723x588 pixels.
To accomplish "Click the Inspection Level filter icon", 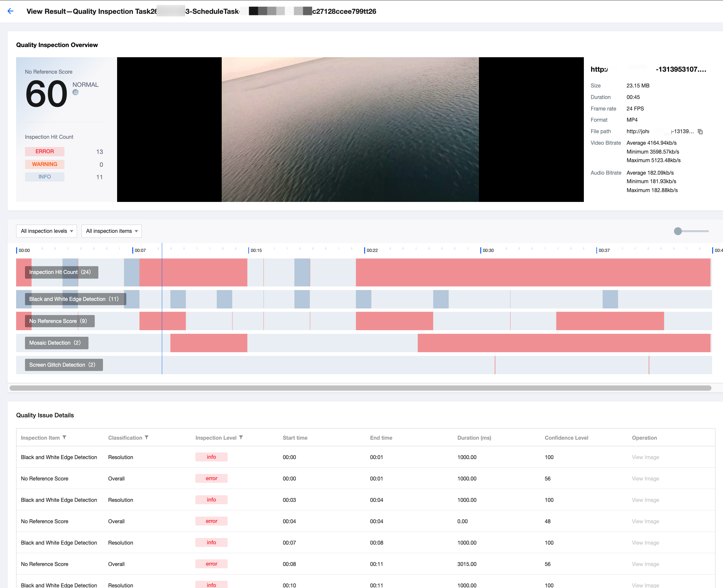I will click(241, 438).
